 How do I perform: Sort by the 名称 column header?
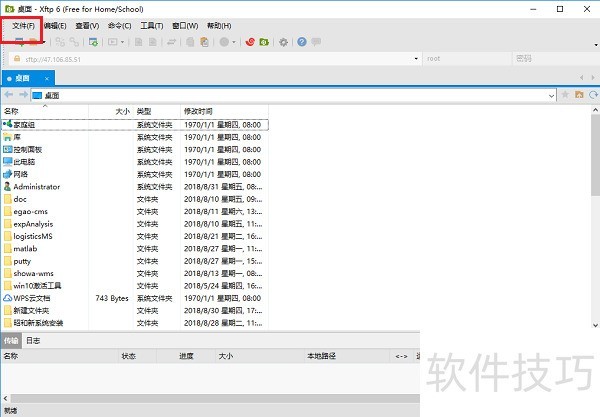[45, 111]
